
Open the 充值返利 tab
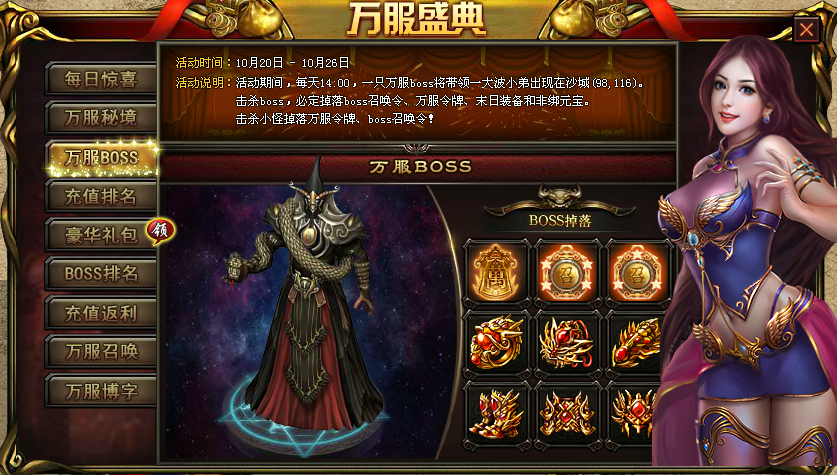coord(101,313)
